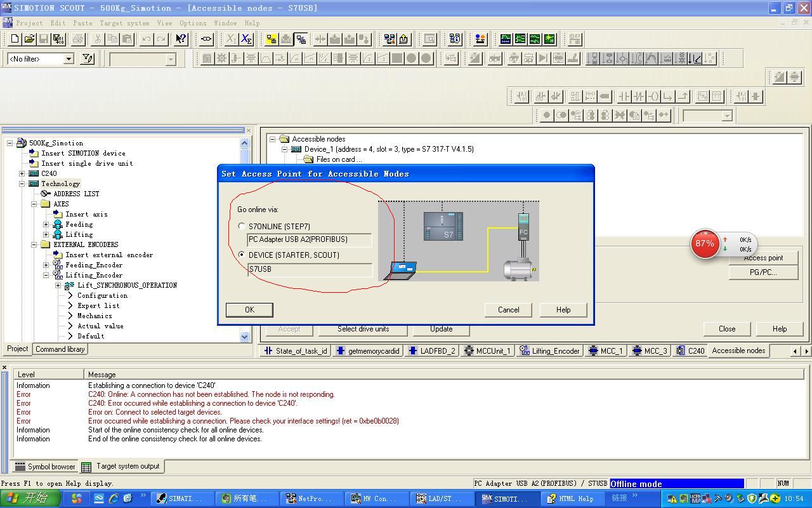812x508 pixels.
Task: Click the upload arrow icon in top toolbar
Action: pos(403,39)
